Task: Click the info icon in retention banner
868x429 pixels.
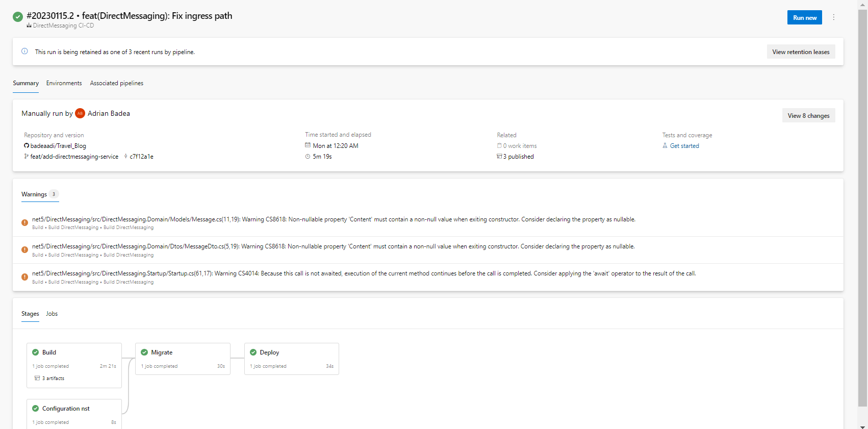Action: click(x=24, y=51)
